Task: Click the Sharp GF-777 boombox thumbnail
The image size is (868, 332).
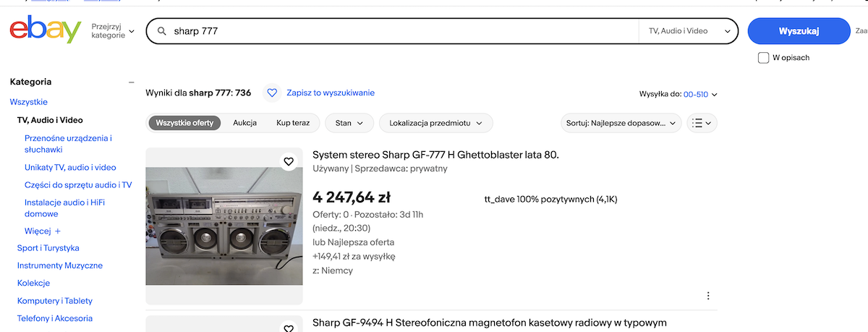Action: (224, 226)
